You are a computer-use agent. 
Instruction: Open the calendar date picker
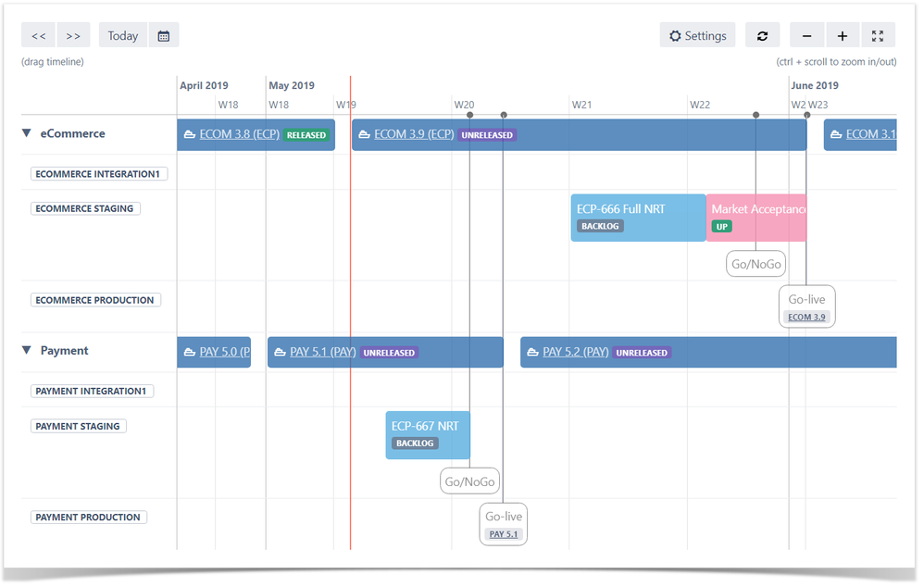[x=164, y=35]
